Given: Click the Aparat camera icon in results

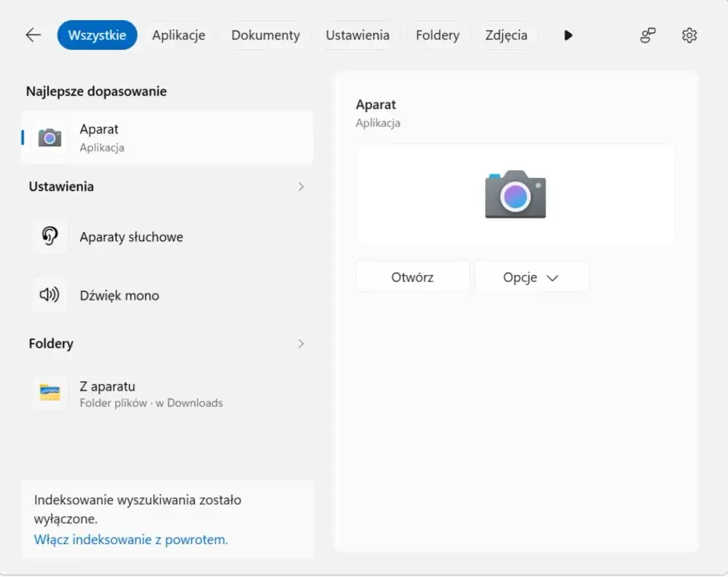Looking at the screenshot, I should point(50,138).
